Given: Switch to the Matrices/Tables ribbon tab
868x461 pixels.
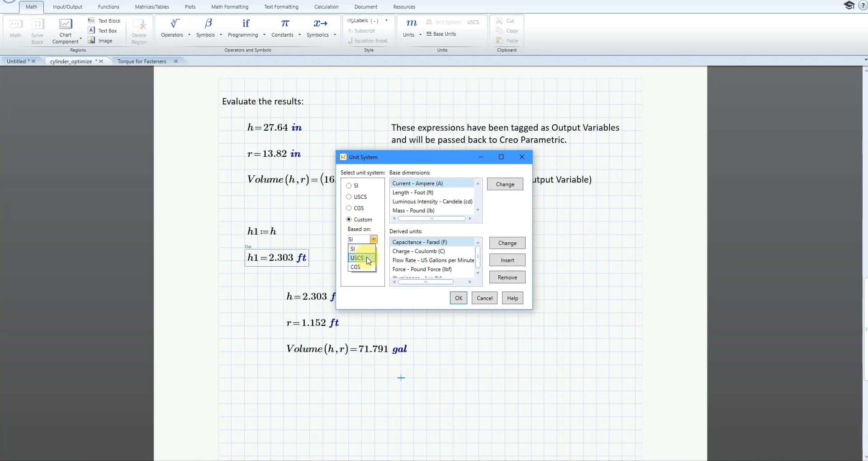Looking at the screenshot, I should pyautogui.click(x=152, y=7).
